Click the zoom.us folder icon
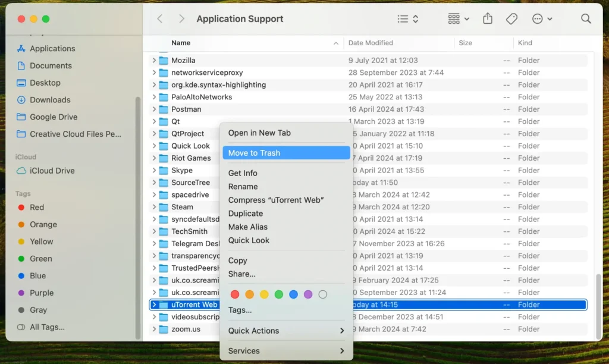The image size is (609, 364). [x=164, y=329]
